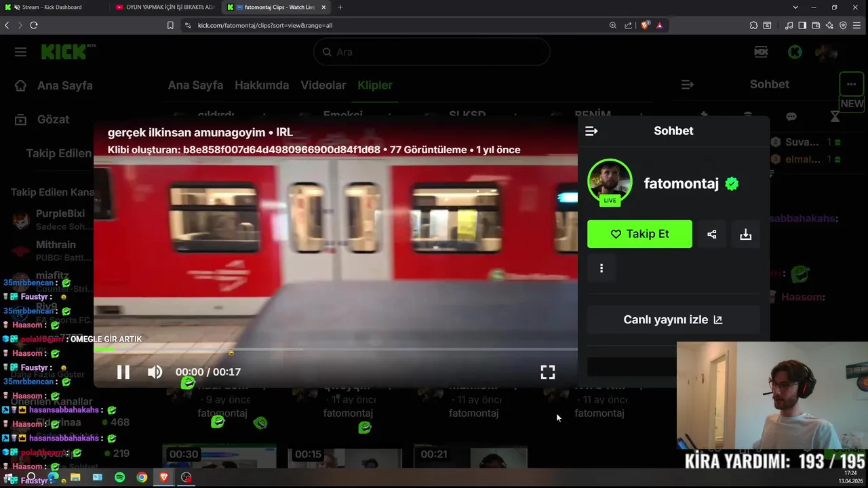Toggle the Brave sidebar panel icon
The width and height of the screenshot is (868, 488).
click(802, 25)
